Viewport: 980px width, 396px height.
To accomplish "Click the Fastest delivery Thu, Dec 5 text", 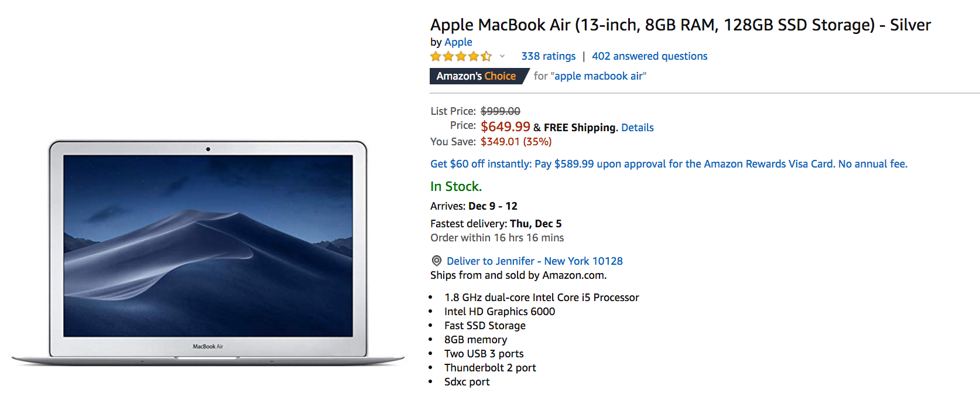I will (x=496, y=224).
